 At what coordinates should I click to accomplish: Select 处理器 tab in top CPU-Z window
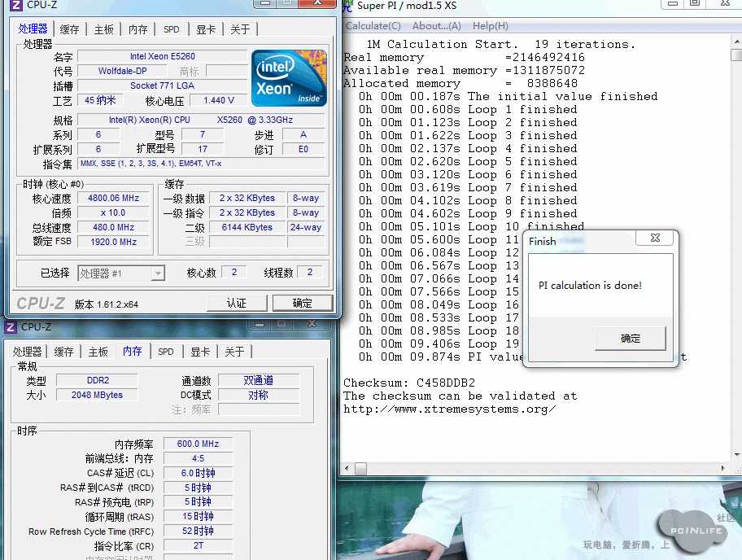(x=33, y=28)
